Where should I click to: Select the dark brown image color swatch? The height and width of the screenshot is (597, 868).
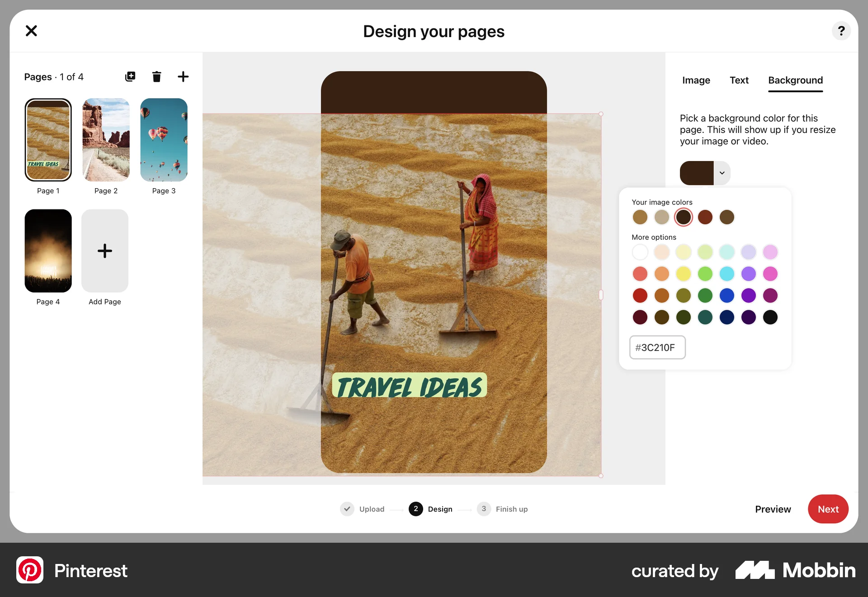(x=684, y=217)
